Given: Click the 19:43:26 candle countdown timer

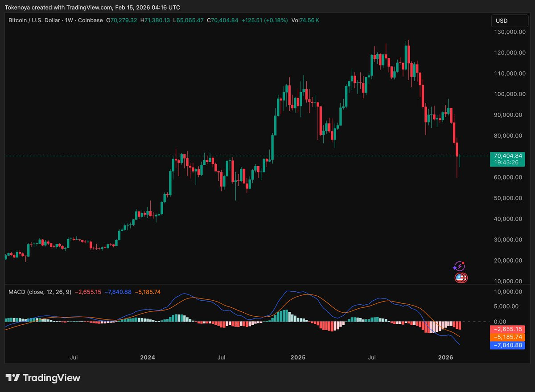Looking at the screenshot, I should click(x=507, y=163).
